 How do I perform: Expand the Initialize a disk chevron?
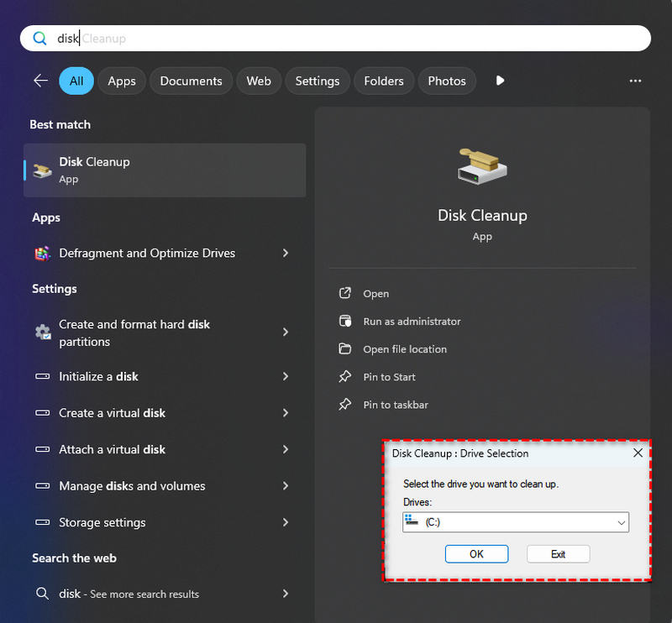coord(286,376)
